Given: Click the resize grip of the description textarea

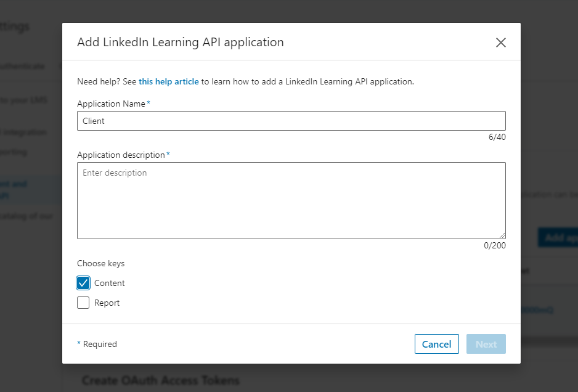Looking at the screenshot, I should pyautogui.click(x=502, y=237).
